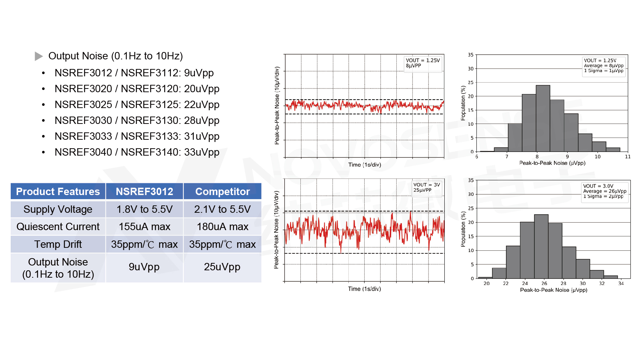Image resolution: width=644 pixels, height=340 pixels.
Task: Click the Product Features table header
Action: click(x=58, y=192)
